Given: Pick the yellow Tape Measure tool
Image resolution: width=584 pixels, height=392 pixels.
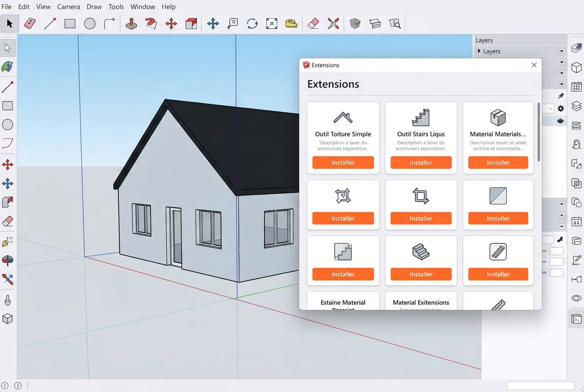Looking at the screenshot, I should [291, 24].
